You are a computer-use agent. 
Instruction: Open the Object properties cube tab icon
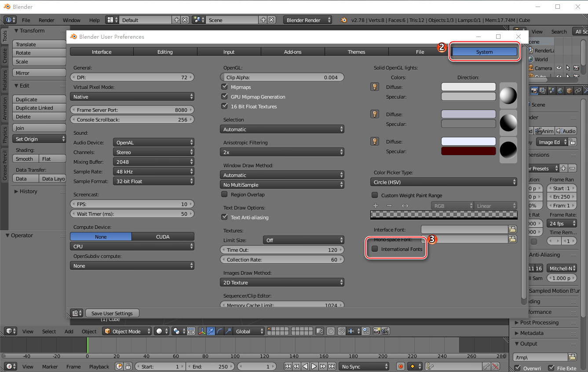(570, 91)
